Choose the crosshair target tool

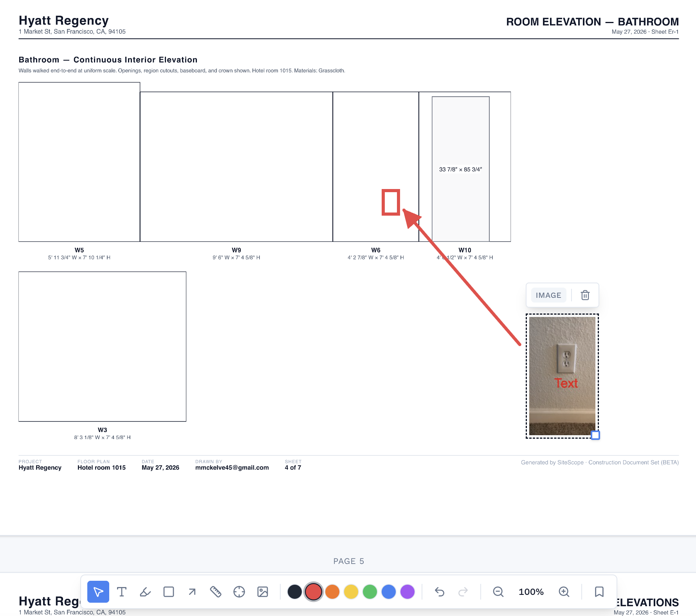click(239, 592)
